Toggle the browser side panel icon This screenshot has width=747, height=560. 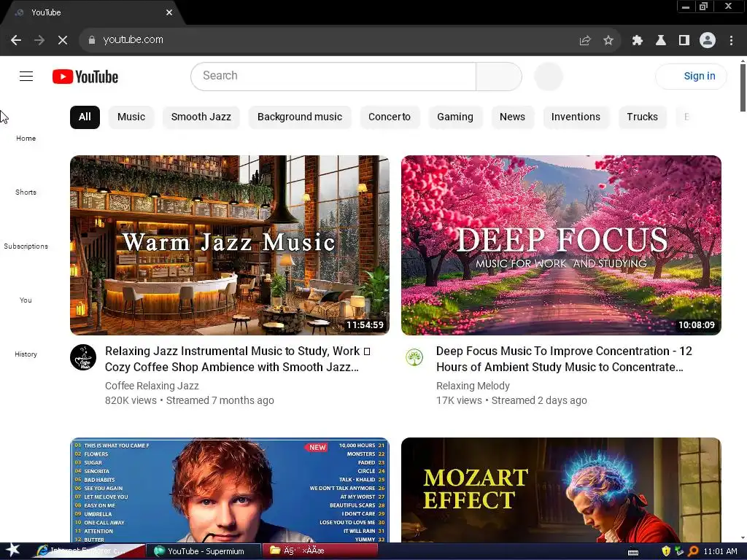click(x=684, y=41)
